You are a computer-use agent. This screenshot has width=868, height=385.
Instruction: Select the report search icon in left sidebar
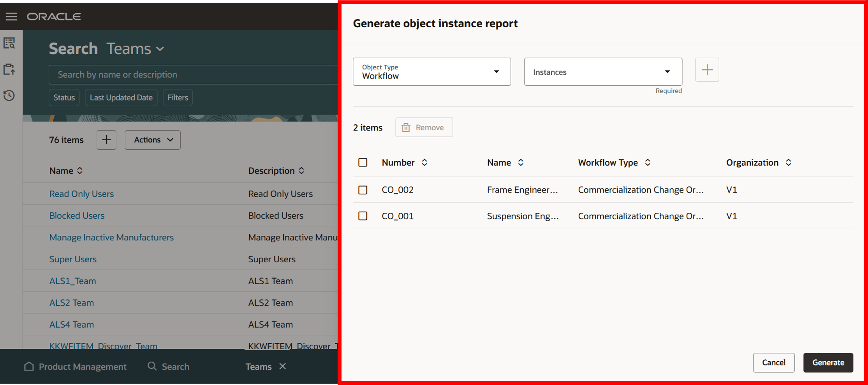click(x=9, y=43)
